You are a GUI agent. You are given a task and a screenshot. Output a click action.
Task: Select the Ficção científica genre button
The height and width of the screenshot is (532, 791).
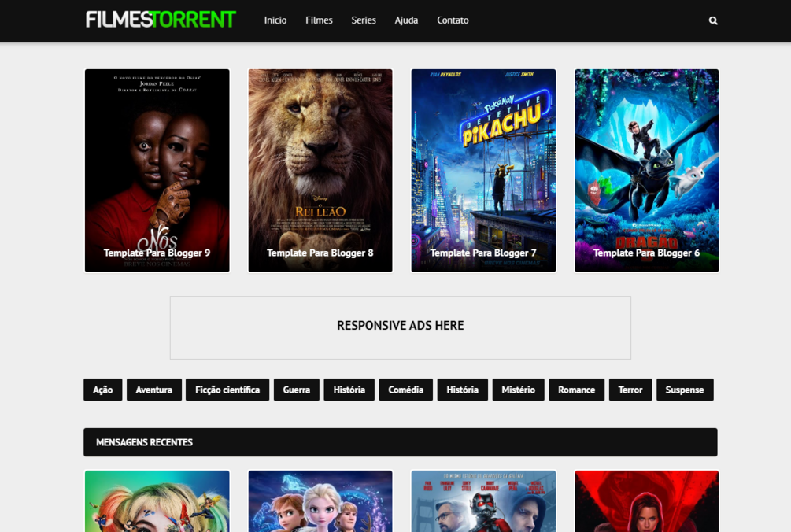tap(227, 390)
